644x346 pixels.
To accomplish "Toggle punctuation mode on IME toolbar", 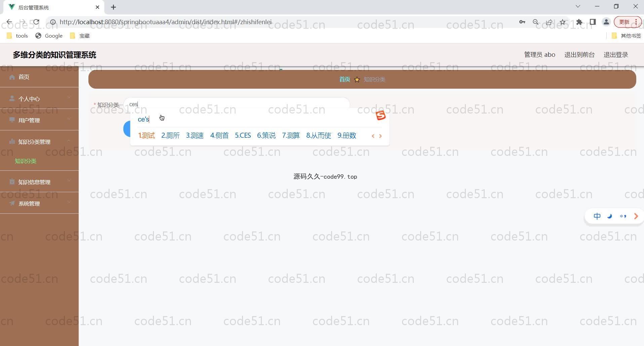I will pyautogui.click(x=623, y=216).
